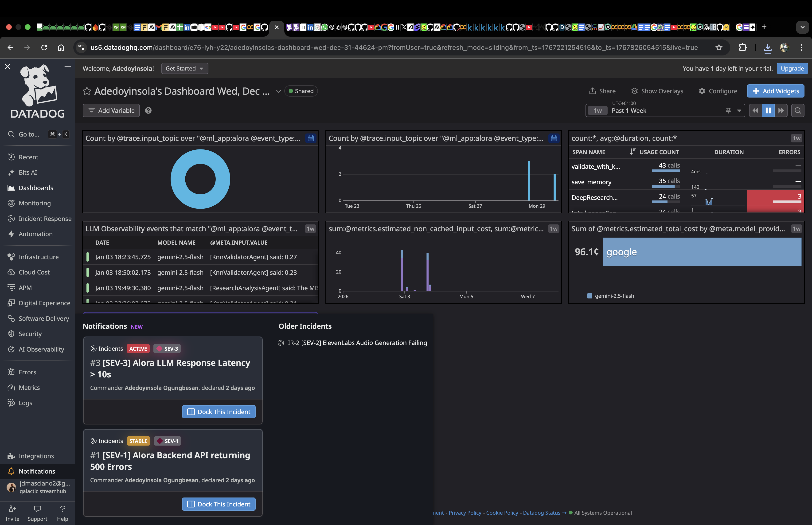The height and width of the screenshot is (525, 812).
Task: Select Notifications in the sidebar
Action: pos(36,471)
